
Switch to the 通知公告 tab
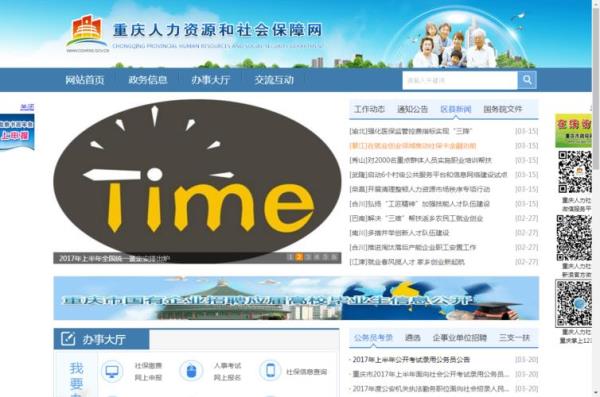coord(412,109)
